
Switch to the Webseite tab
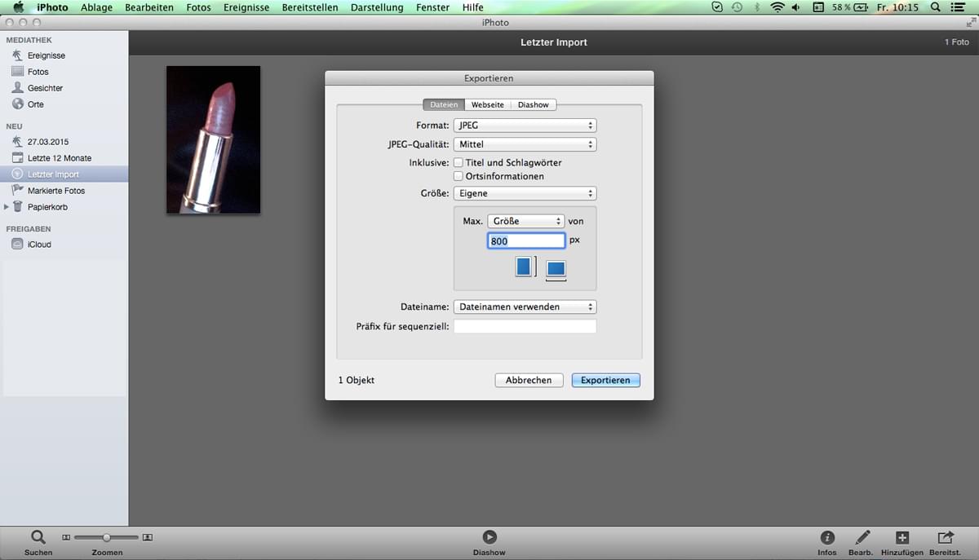(487, 105)
